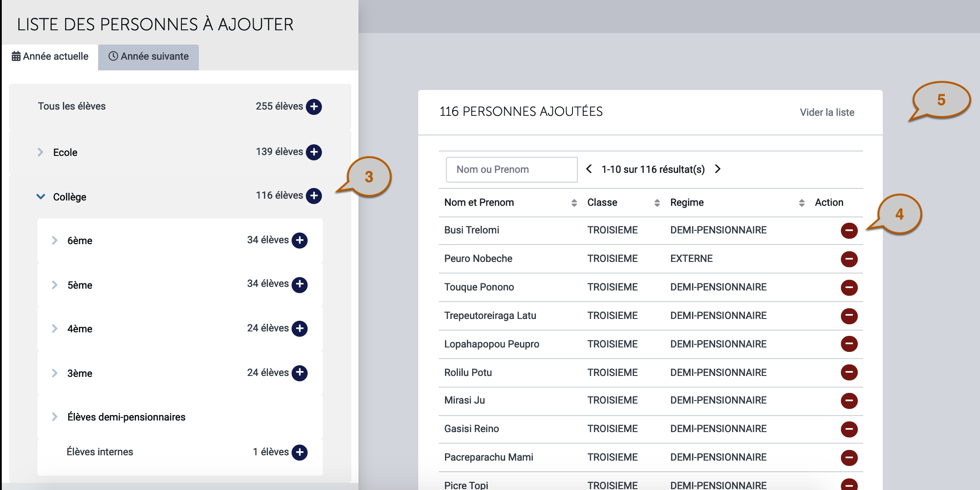This screenshot has height=490, width=980.
Task: Click 116 PERSONNES AJOUTÉES heading
Action: [521, 111]
